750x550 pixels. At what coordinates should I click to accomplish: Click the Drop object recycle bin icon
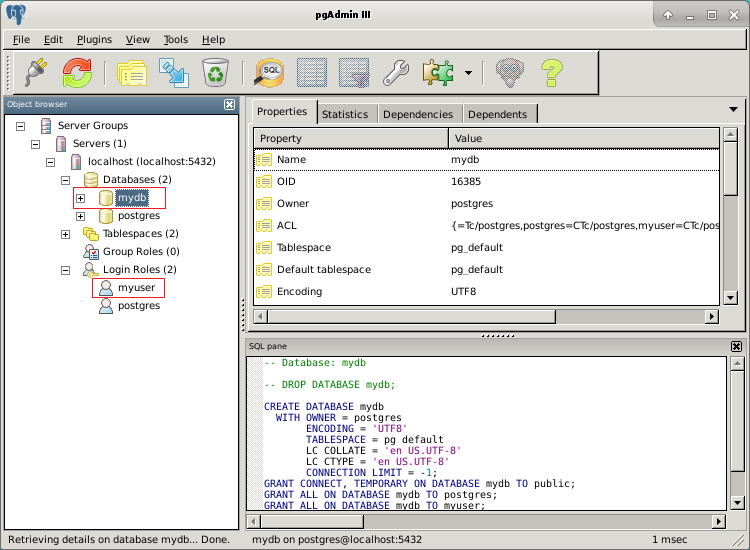[215, 73]
